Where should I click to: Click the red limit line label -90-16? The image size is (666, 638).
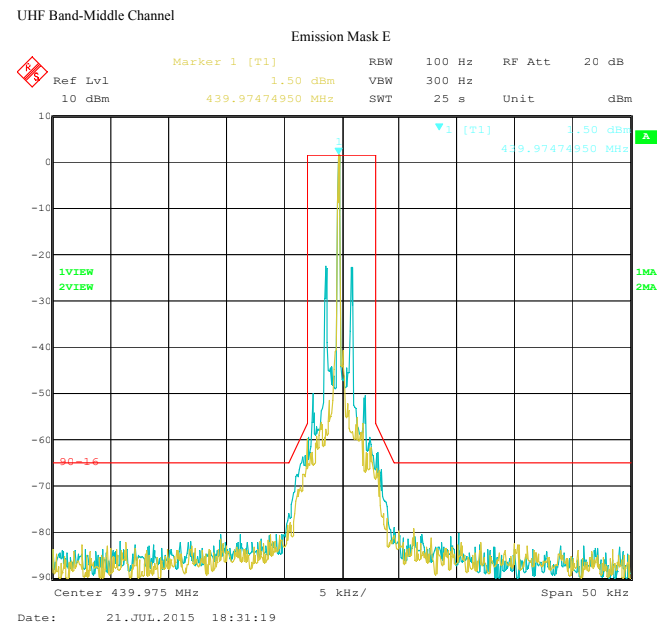(79, 462)
